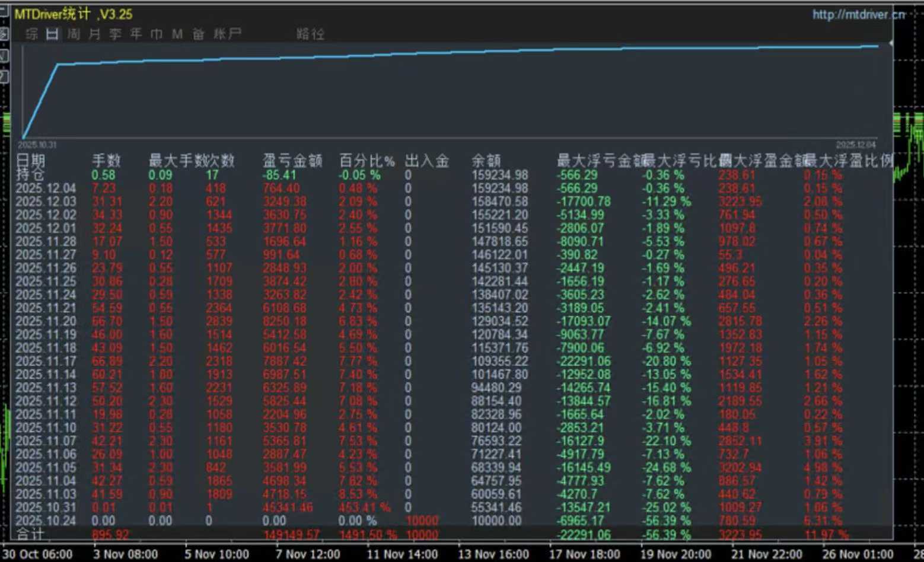Select the 2025.12.03 date row

[46, 202]
